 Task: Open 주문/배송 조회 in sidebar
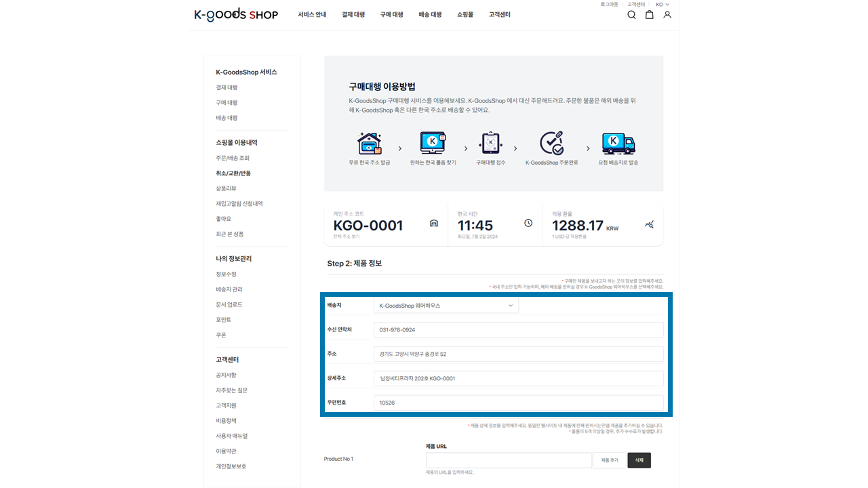(233, 158)
